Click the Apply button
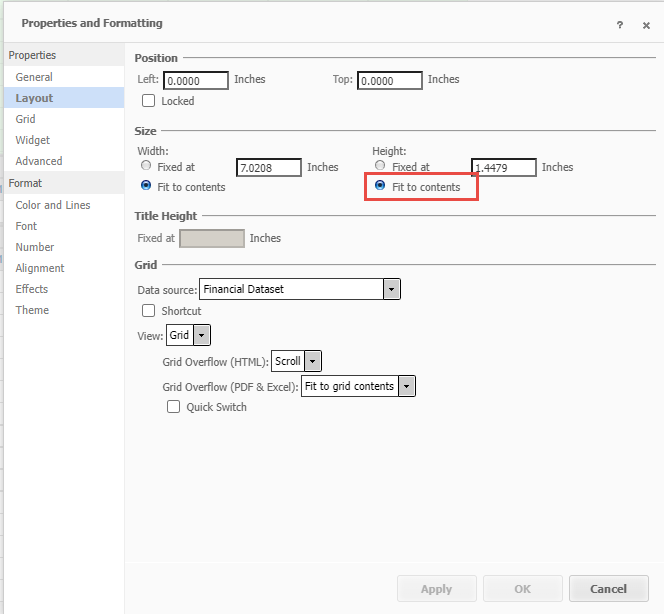 click(x=437, y=589)
